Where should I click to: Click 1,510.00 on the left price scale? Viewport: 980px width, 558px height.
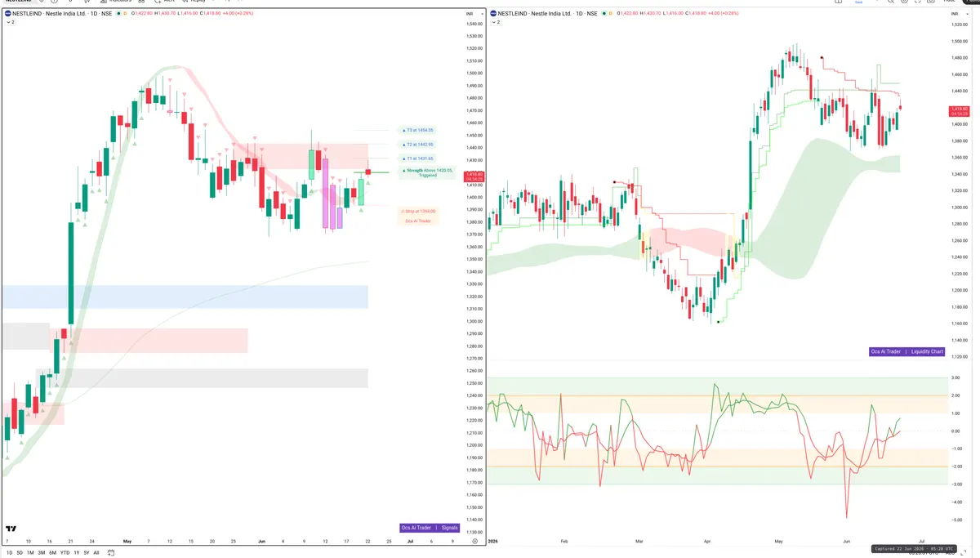(474, 60)
